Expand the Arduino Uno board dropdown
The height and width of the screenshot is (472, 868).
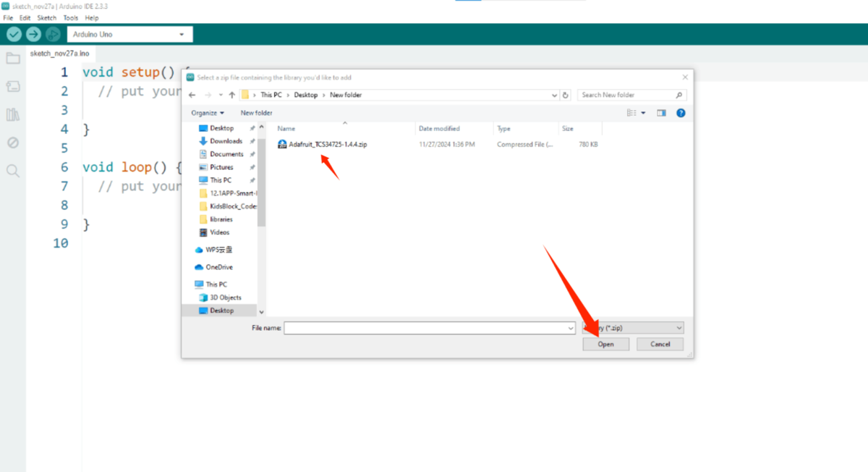181,35
